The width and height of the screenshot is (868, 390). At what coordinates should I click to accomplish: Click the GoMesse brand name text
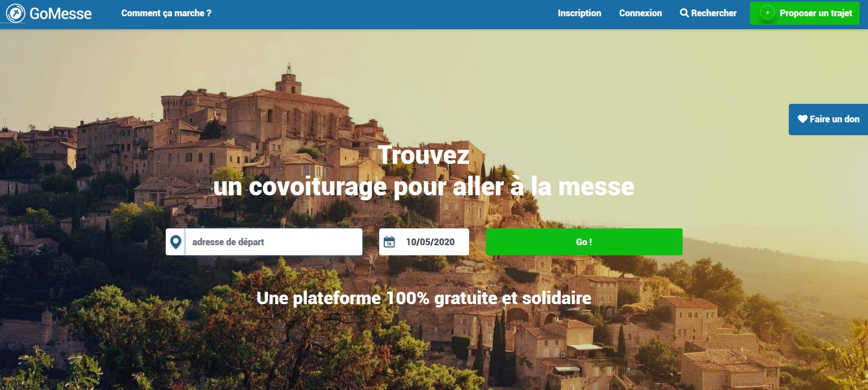click(x=61, y=13)
